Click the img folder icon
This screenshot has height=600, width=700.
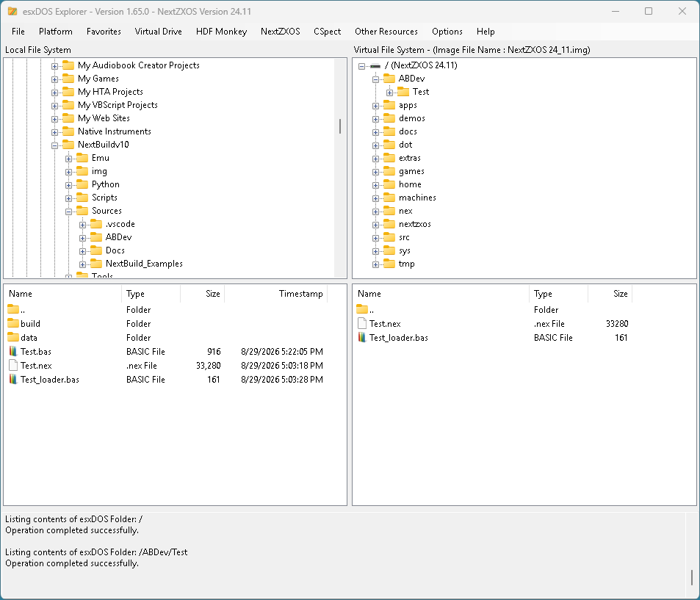coord(82,171)
